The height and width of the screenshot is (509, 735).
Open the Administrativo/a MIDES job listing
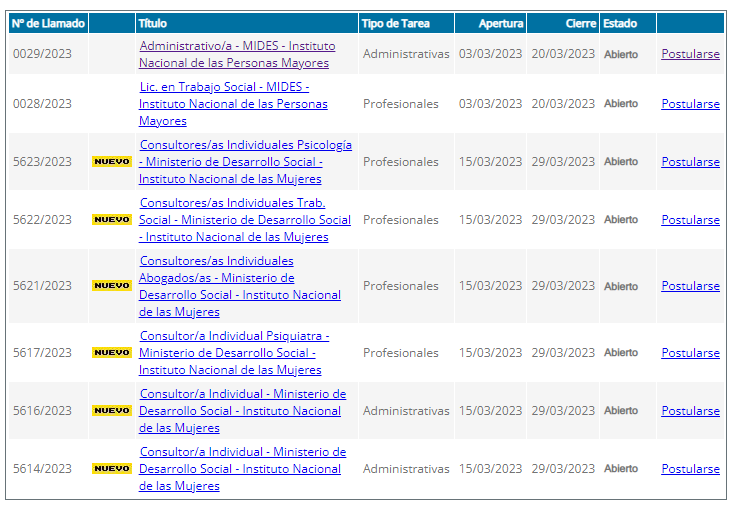(x=237, y=54)
